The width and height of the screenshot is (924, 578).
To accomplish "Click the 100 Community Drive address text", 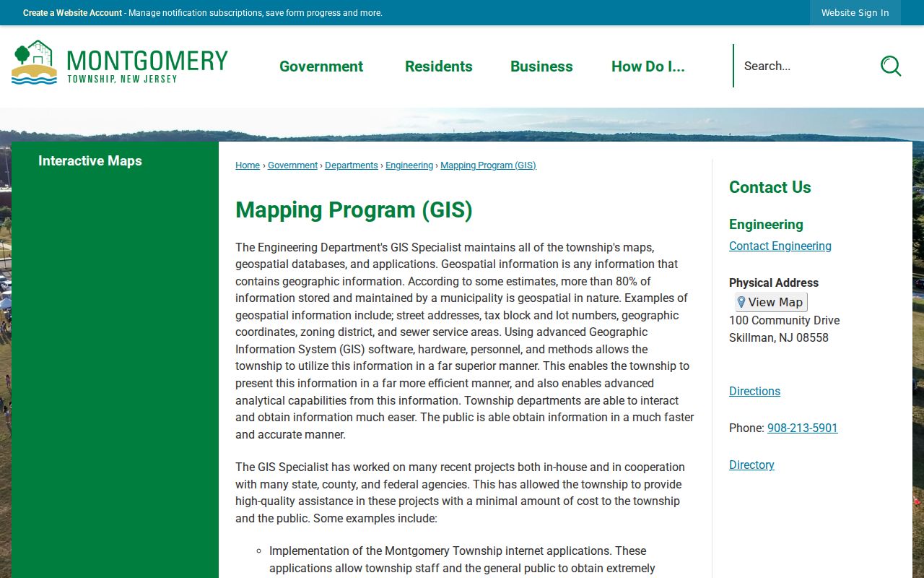I will [785, 321].
